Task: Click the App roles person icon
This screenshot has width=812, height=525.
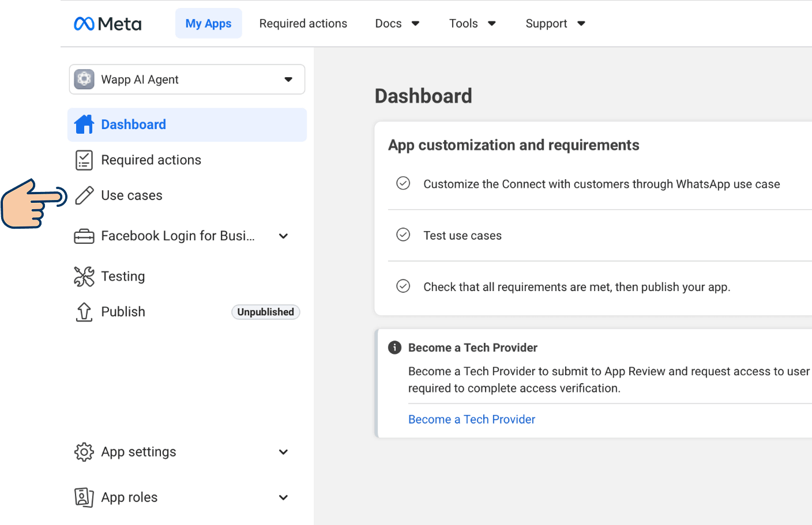Action: tap(84, 497)
